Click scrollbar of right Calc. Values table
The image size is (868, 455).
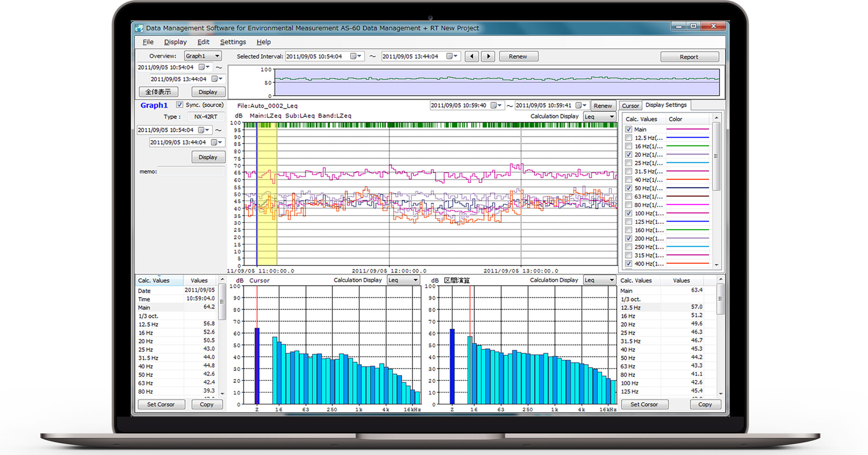tap(720, 299)
